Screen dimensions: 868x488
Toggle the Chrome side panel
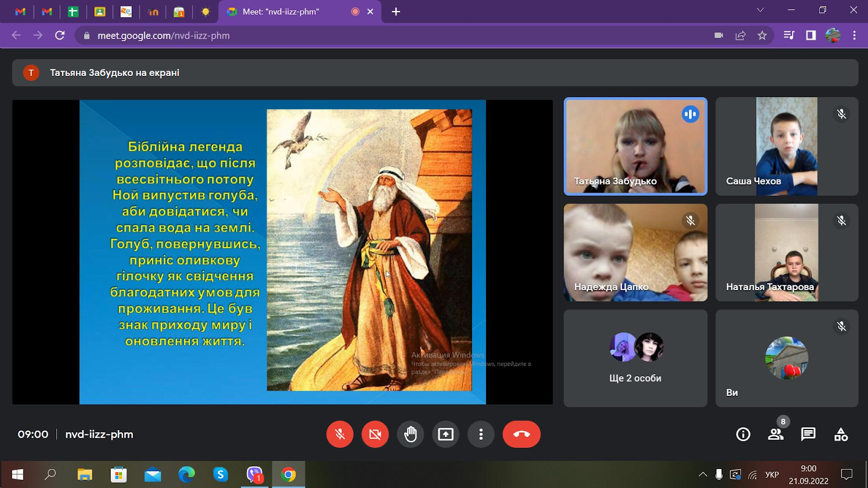[x=811, y=35]
